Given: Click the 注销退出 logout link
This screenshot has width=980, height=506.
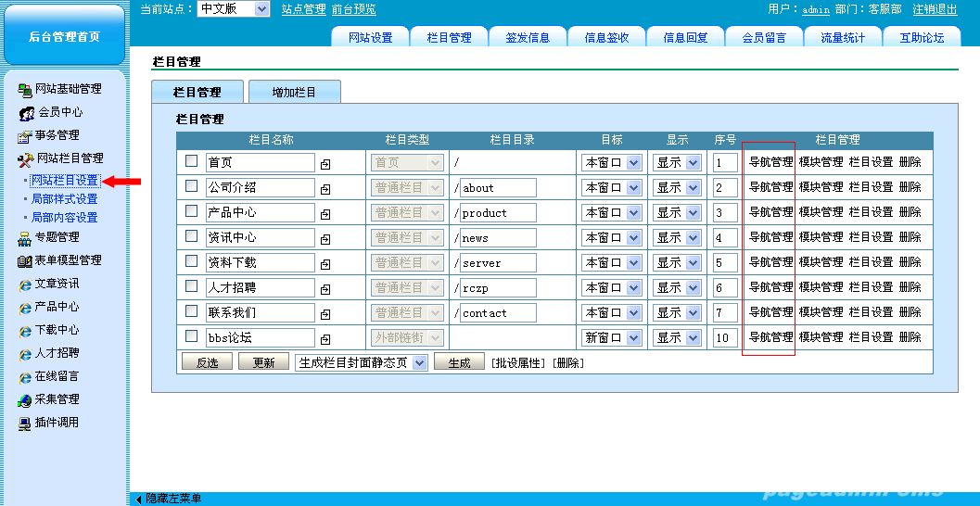Looking at the screenshot, I should (935, 9).
